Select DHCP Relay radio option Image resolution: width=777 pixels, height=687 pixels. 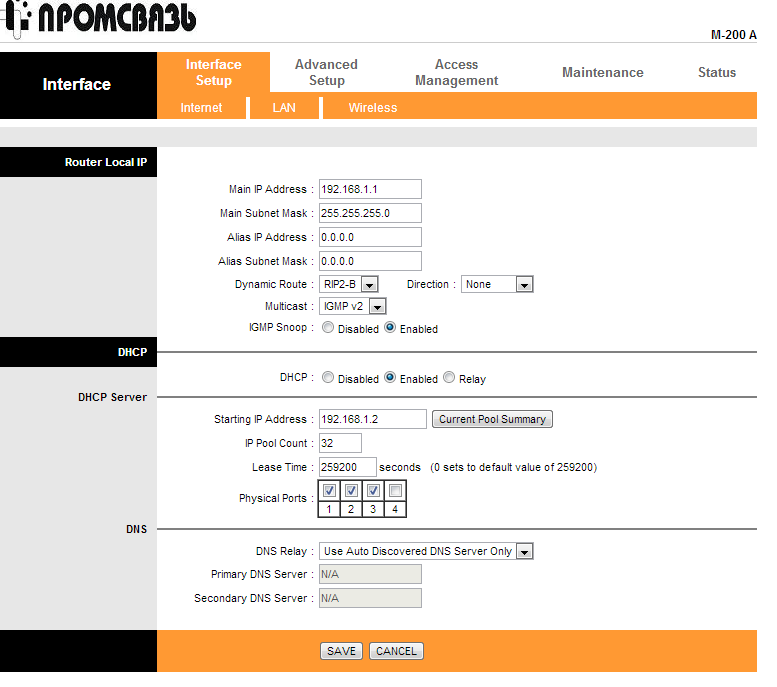(449, 378)
